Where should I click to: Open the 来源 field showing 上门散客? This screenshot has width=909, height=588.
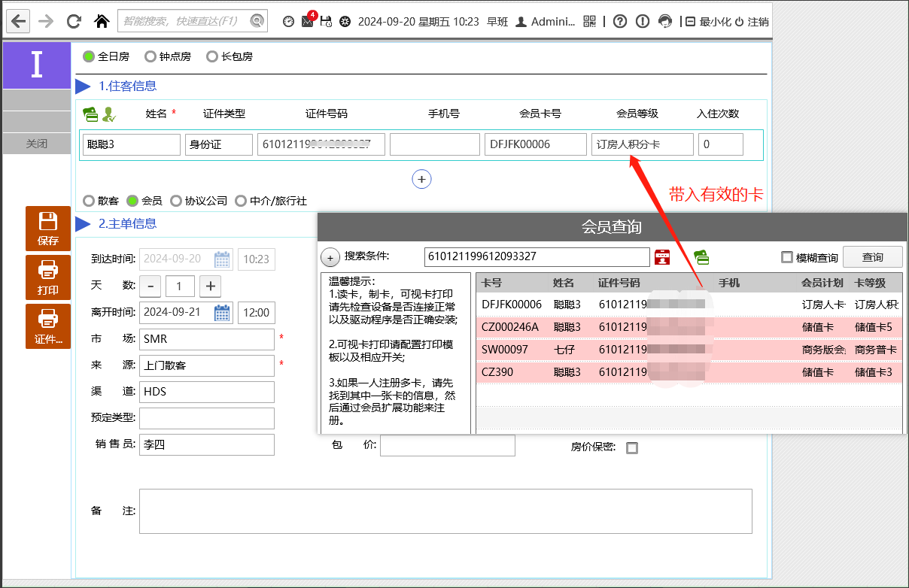point(207,365)
